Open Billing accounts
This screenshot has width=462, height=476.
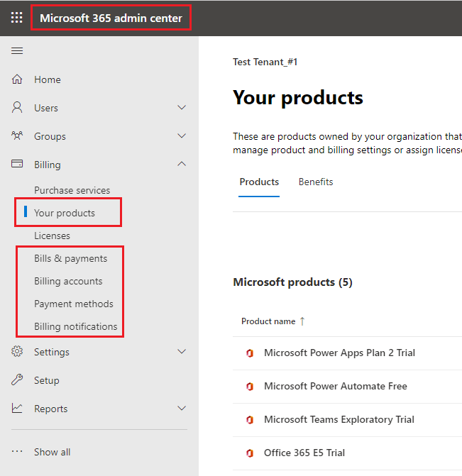(68, 281)
